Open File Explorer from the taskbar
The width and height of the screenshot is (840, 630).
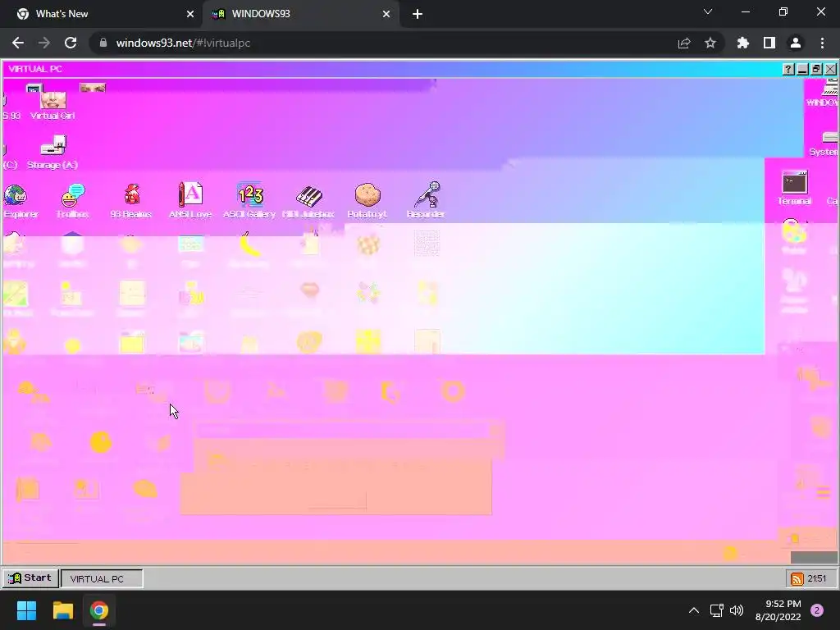(x=62, y=610)
